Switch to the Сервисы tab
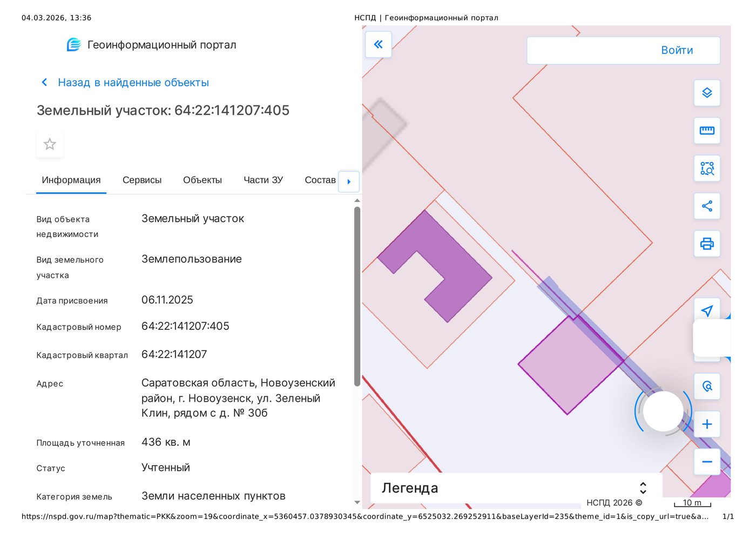The image size is (756, 534). (x=142, y=180)
